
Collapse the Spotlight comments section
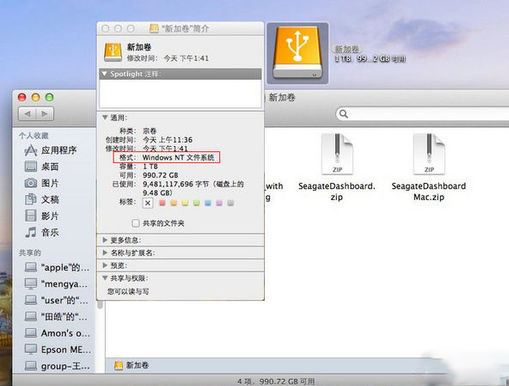click(104, 74)
